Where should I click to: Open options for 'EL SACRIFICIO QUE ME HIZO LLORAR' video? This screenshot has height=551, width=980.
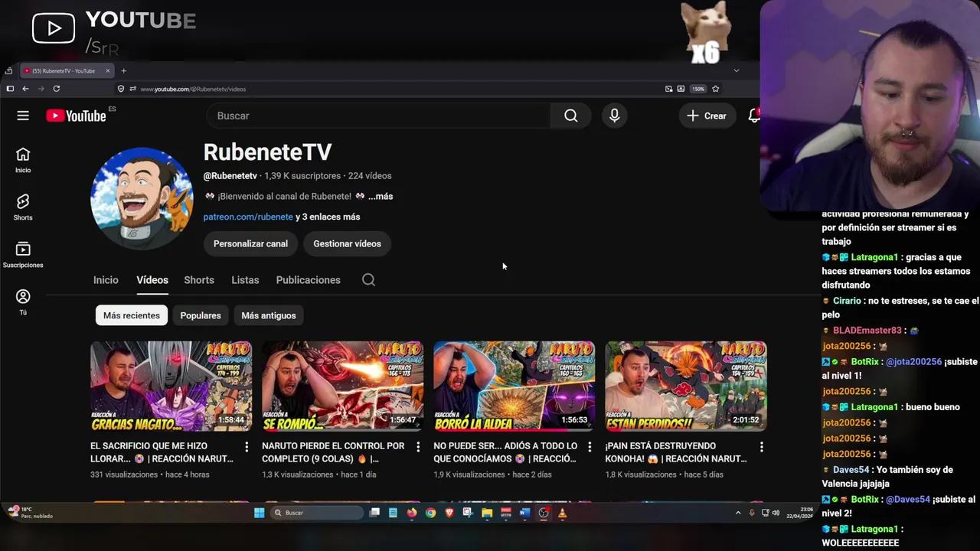(x=247, y=446)
